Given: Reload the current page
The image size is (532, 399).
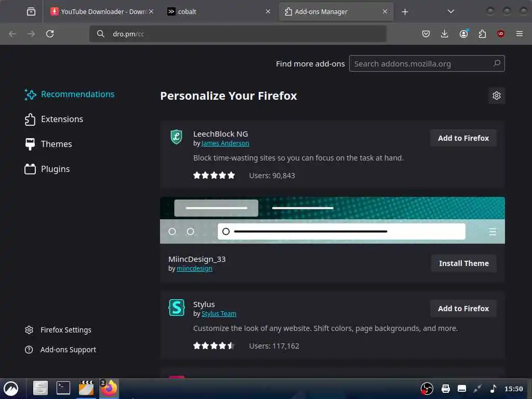Looking at the screenshot, I should pyautogui.click(x=50, y=34).
